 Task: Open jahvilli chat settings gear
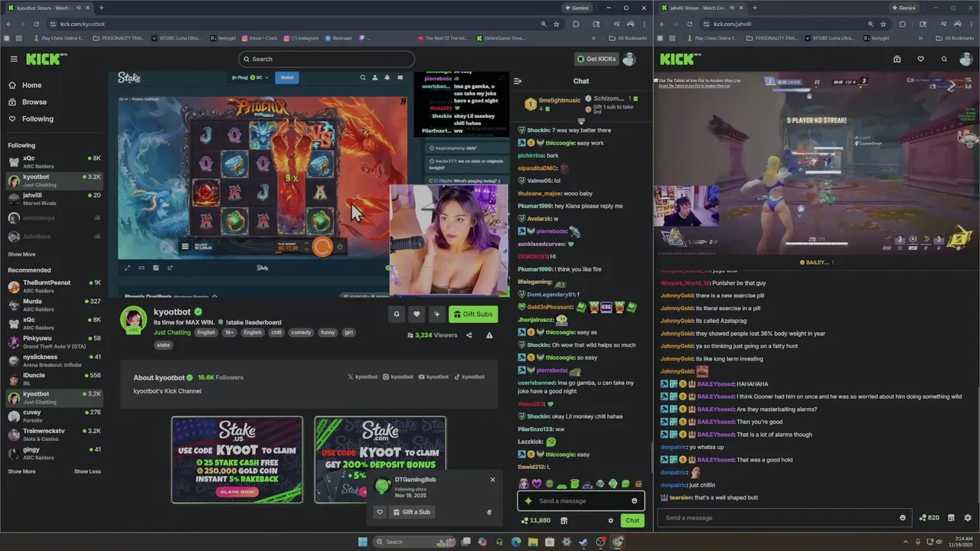(x=968, y=518)
